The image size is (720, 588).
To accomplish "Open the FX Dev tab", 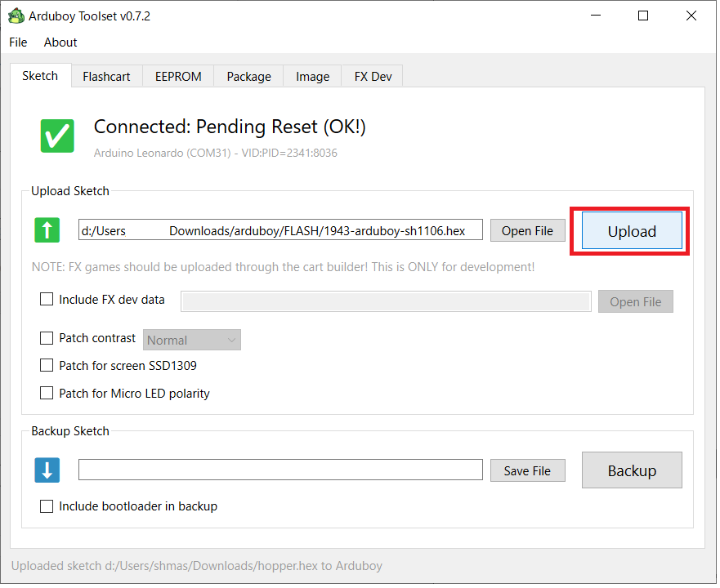I will pos(373,77).
